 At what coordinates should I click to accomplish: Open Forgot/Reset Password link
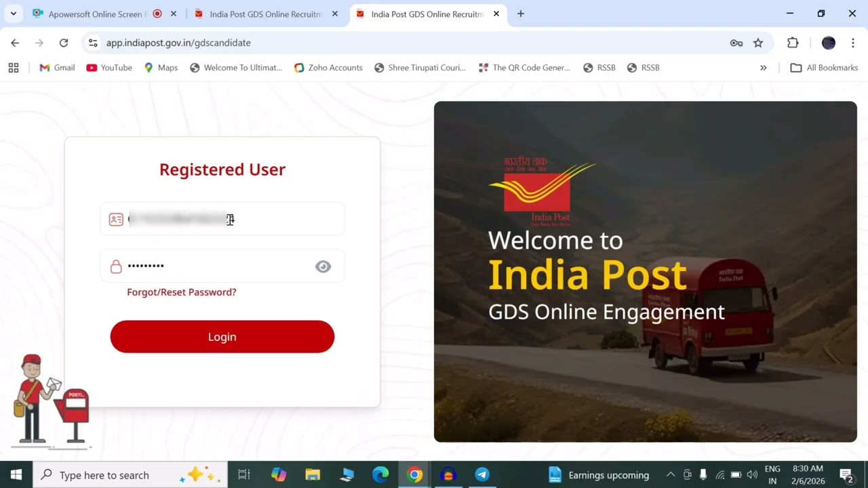[x=182, y=292]
